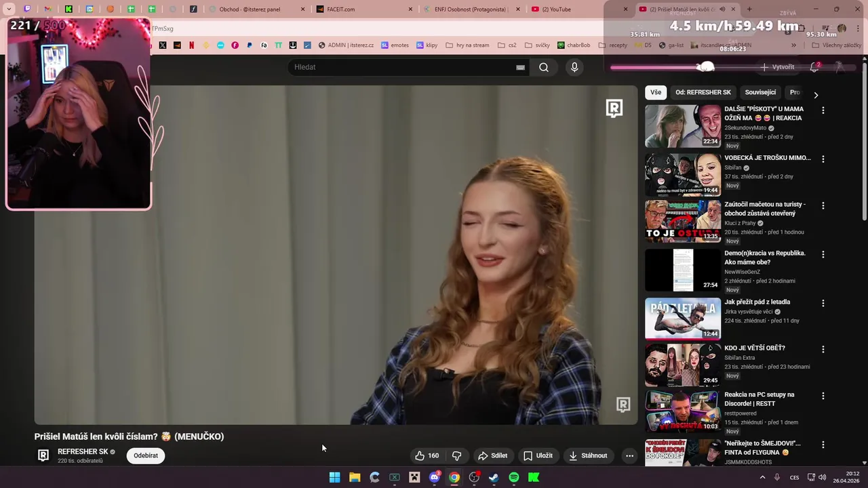Play DALŠIE PÍSKOTY U MAMA thumbnail
Viewport: 868px width, 488px height.
click(683, 126)
